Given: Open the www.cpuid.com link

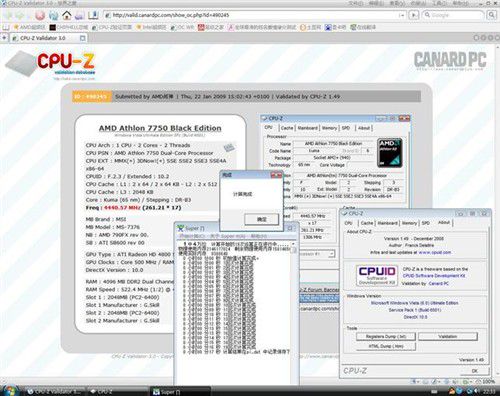Looking at the screenshot, I should [x=435, y=252].
